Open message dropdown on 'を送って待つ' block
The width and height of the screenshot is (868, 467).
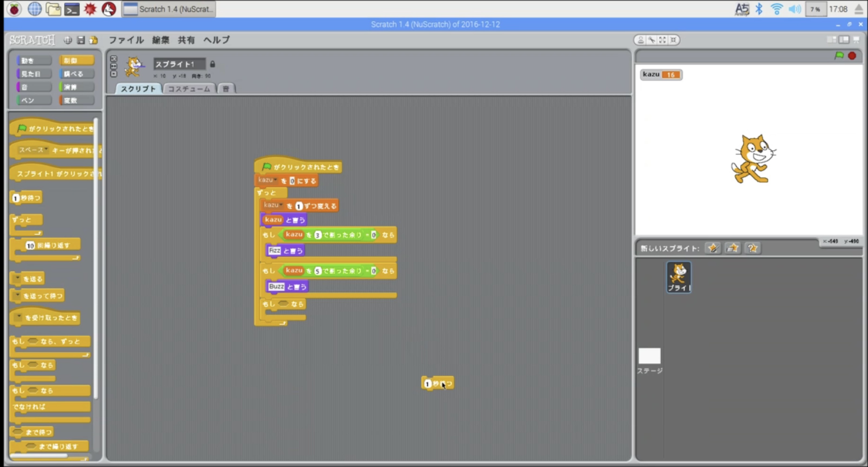click(x=17, y=295)
